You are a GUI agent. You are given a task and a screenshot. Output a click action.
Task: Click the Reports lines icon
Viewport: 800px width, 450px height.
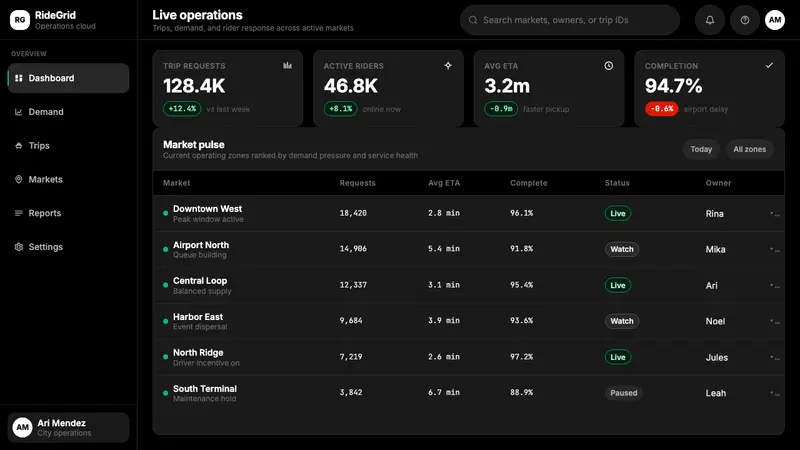click(19, 213)
